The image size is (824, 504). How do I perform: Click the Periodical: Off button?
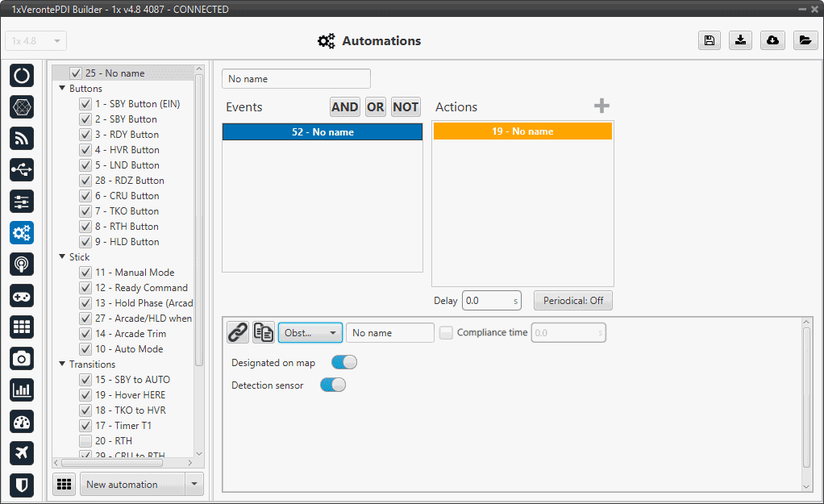[572, 301]
